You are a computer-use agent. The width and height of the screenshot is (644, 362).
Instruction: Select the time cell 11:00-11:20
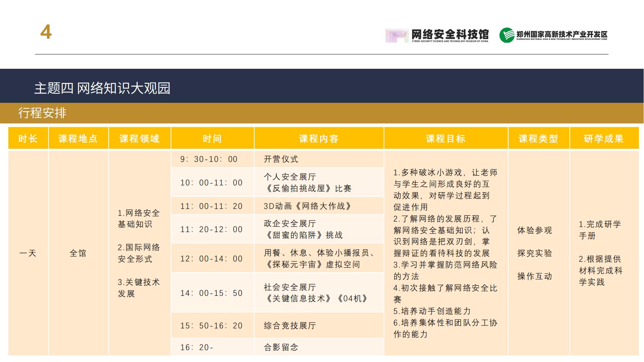tap(212, 206)
